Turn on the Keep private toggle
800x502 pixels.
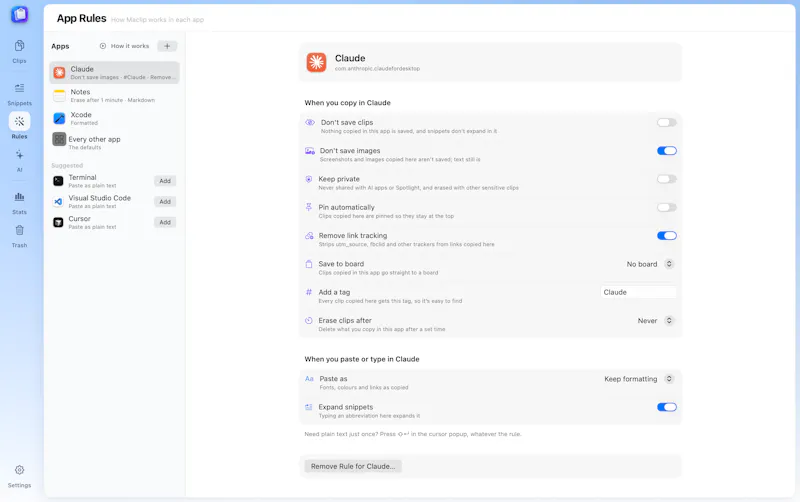(x=666, y=179)
